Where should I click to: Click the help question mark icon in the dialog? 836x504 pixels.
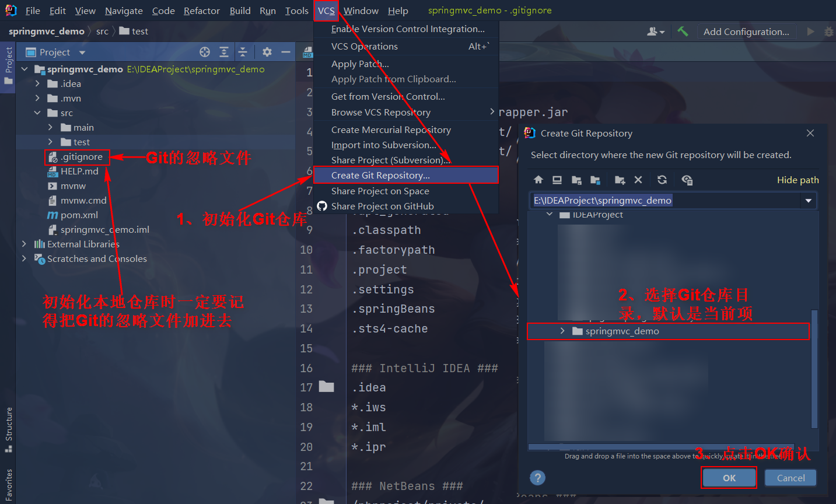(x=537, y=477)
